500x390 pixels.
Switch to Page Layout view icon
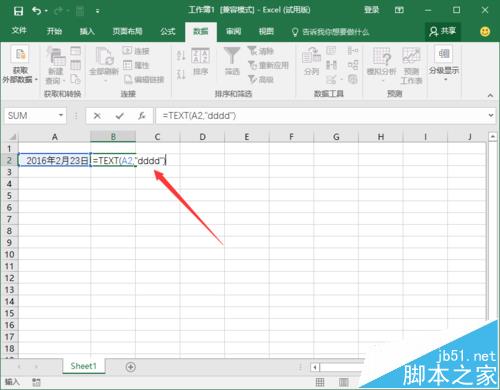coord(344,382)
